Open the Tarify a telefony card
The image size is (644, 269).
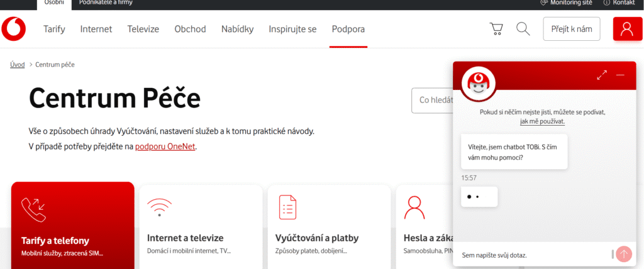click(x=73, y=226)
